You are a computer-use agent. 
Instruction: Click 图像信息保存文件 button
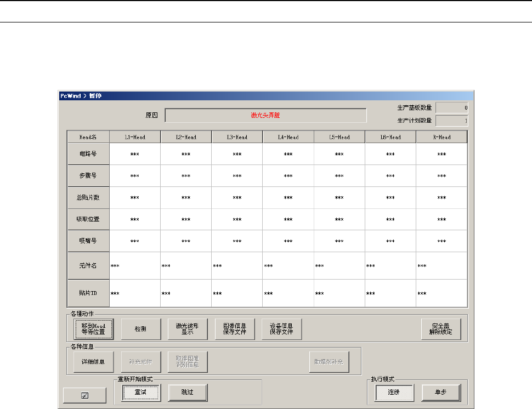pyautogui.click(x=235, y=329)
